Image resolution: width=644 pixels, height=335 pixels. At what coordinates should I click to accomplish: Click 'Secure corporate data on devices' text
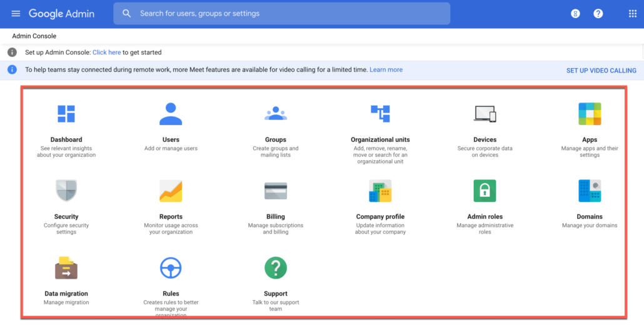click(485, 152)
